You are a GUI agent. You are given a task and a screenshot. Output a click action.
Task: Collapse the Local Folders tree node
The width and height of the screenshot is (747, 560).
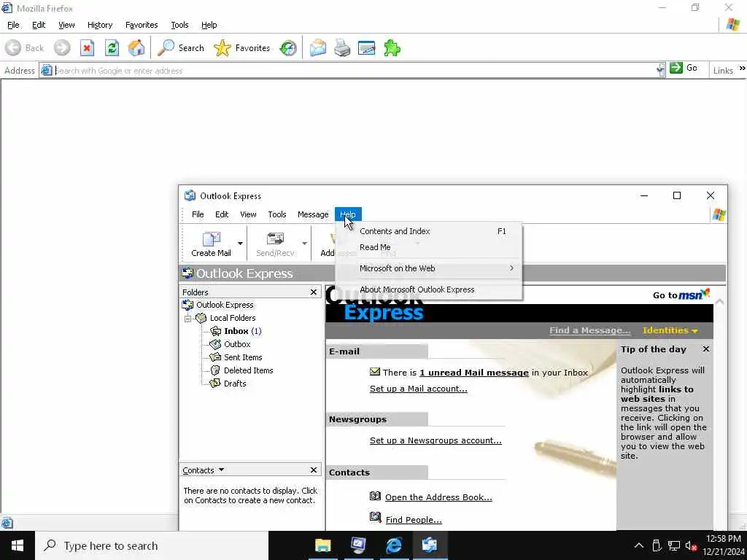(x=187, y=318)
